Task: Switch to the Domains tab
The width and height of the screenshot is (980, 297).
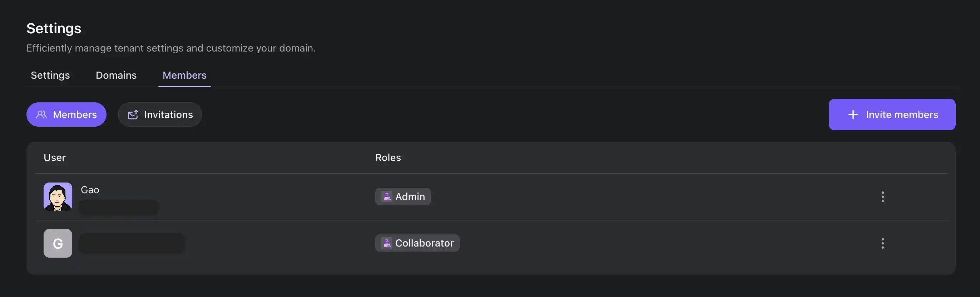Action: [116, 76]
